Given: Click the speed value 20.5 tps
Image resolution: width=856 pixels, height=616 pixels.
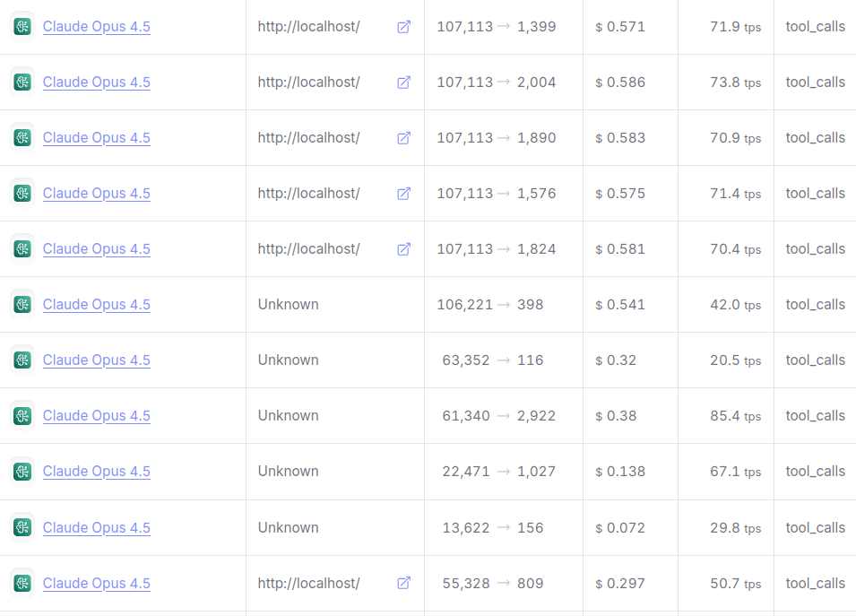Looking at the screenshot, I should 735,360.
